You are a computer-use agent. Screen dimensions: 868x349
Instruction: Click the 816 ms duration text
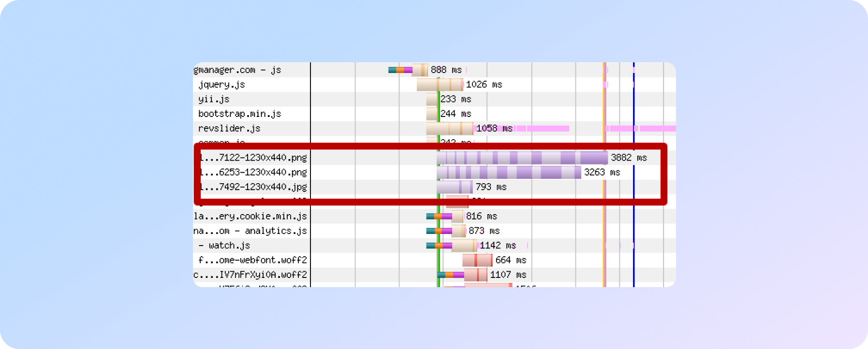482,216
